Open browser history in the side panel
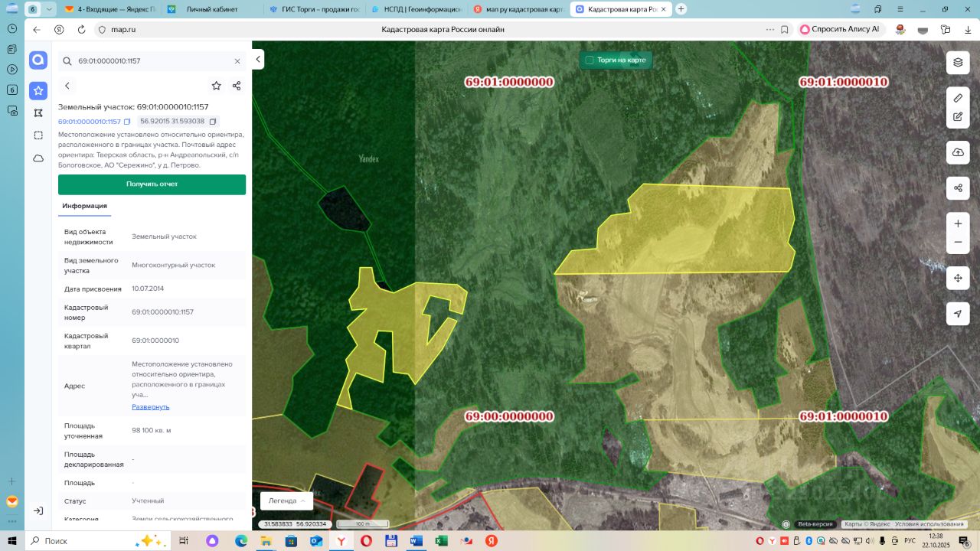The width and height of the screenshot is (980, 551). (12, 28)
